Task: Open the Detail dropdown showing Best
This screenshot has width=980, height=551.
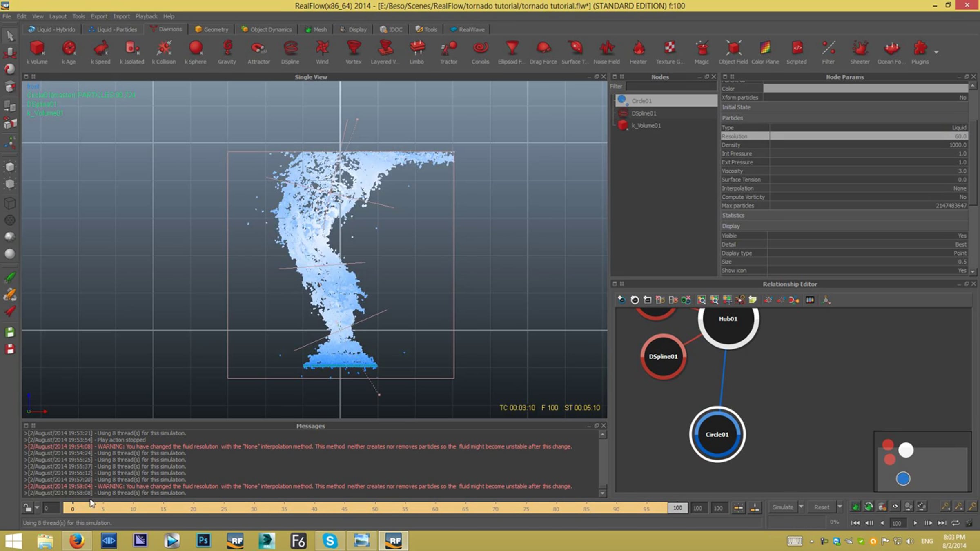Action: 867,244
